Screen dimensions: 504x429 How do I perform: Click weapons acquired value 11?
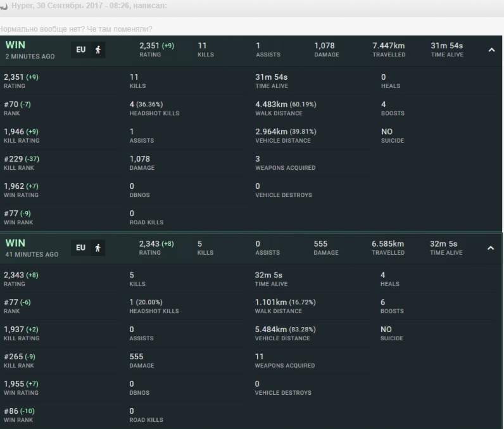pyautogui.click(x=259, y=357)
